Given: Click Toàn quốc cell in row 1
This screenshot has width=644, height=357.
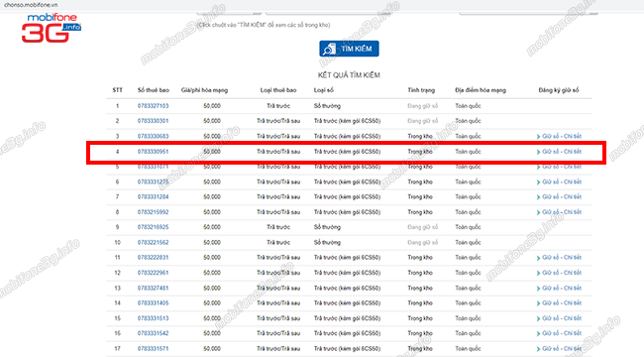Looking at the screenshot, I should click(468, 106).
